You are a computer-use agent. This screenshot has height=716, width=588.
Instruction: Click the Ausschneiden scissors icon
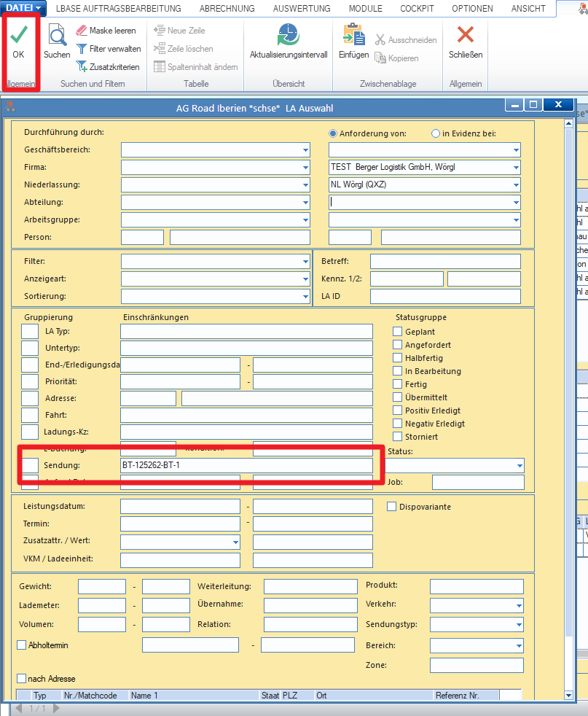(x=380, y=39)
